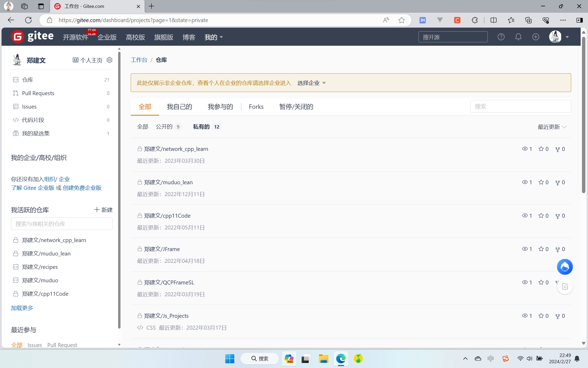Click the star icon for JFrame repository
The image size is (588, 368).
click(541, 249)
